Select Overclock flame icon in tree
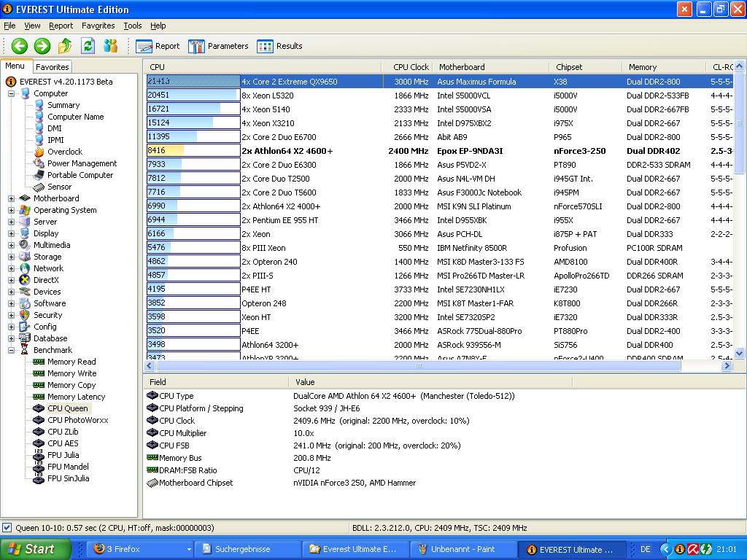Screen dimensions: 747x560 (x=39, y=152)
